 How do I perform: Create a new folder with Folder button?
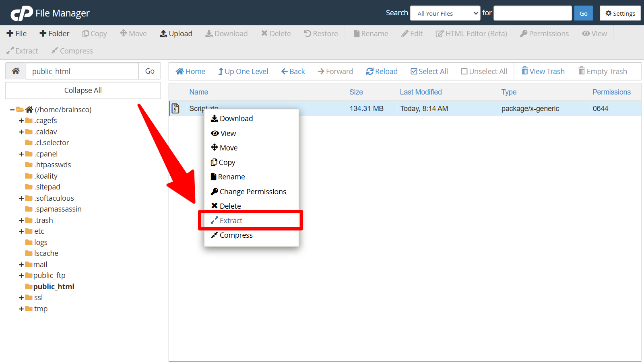click(x=54, y=34)
